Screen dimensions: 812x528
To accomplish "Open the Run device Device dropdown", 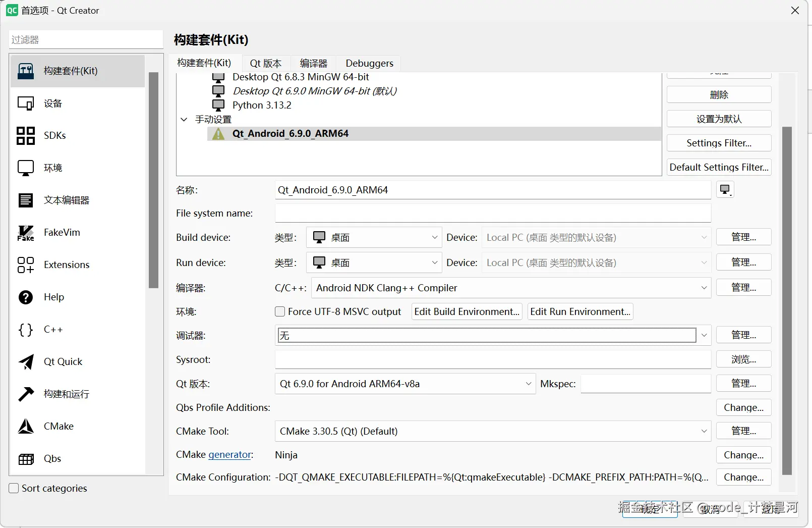I will pyautogui.click(x=596, y=262).
